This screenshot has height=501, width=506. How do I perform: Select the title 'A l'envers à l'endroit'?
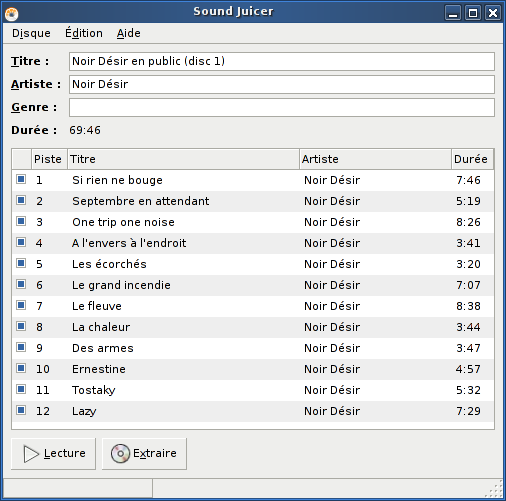129,243
